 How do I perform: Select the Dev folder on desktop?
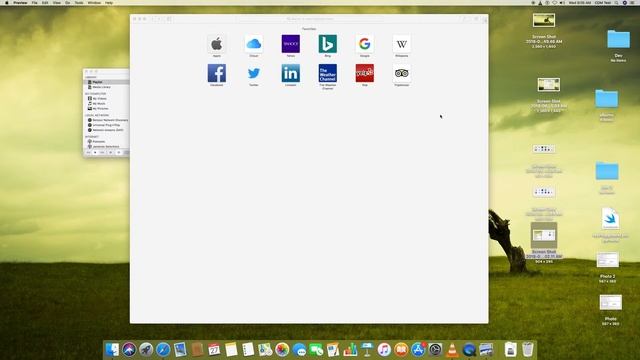point(618,40)
